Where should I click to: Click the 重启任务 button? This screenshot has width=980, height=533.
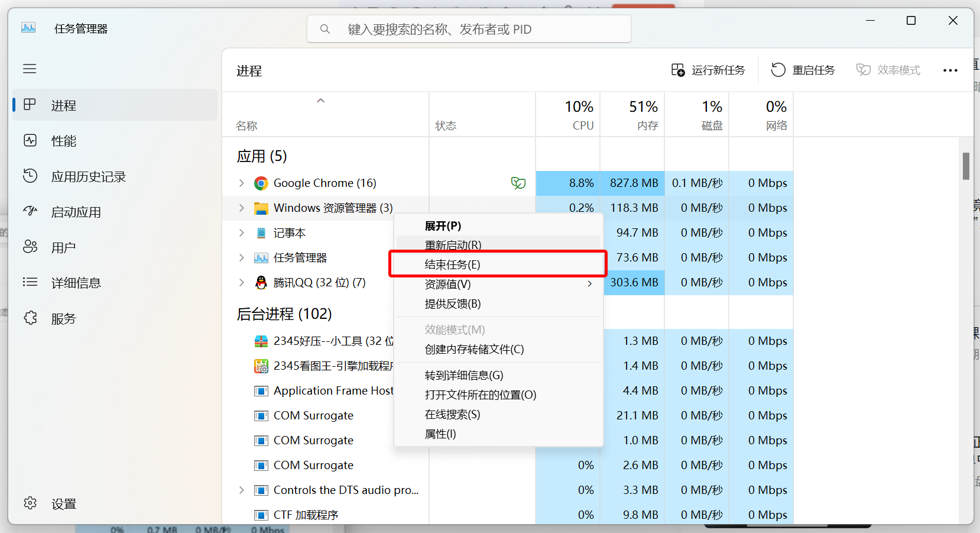tap(803, 70)
